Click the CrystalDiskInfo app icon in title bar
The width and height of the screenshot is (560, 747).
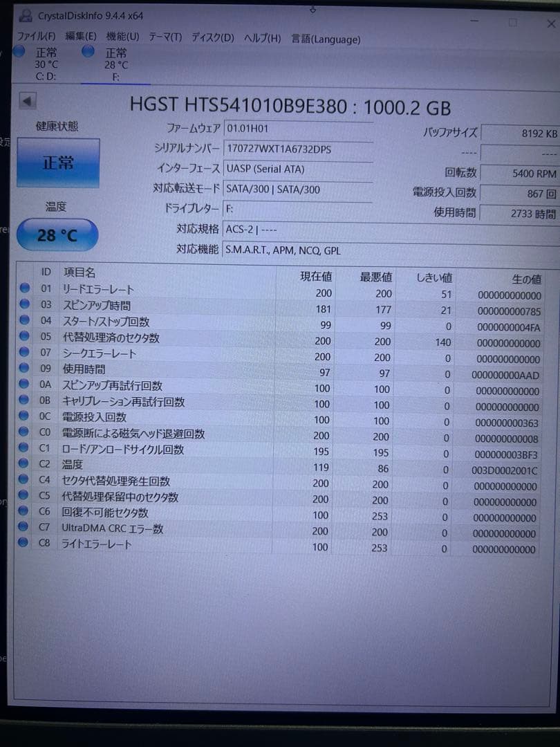[x=26, y=15]
